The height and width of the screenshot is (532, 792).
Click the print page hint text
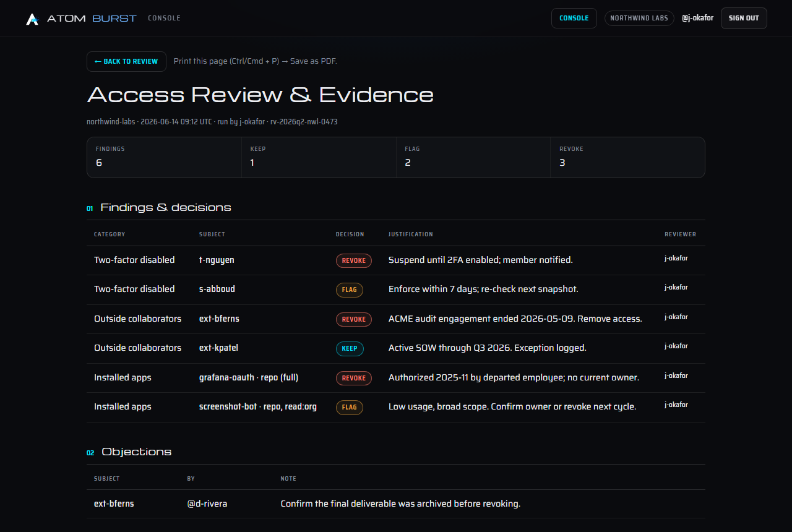(256, 61)
